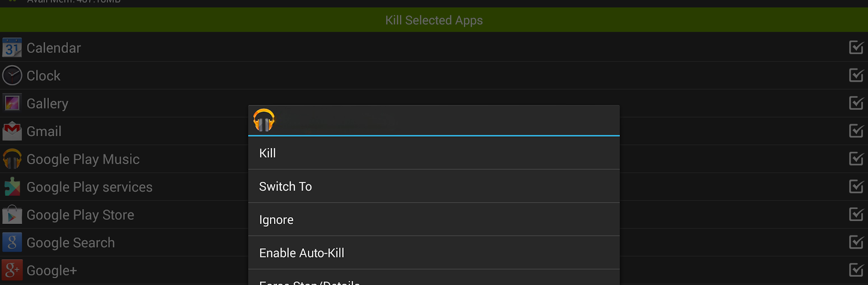868x285 pixels.
Task: Click the Calendar app icon
Action: (x=12, y=47)
